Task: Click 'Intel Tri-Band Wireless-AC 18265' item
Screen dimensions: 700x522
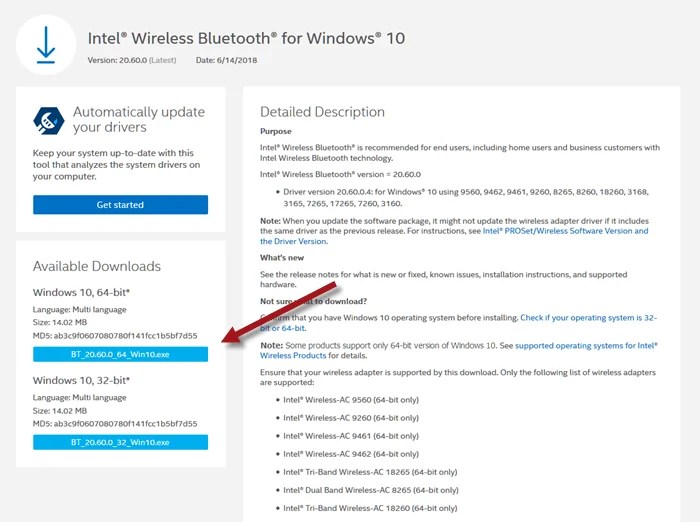Action: point(370,472)
